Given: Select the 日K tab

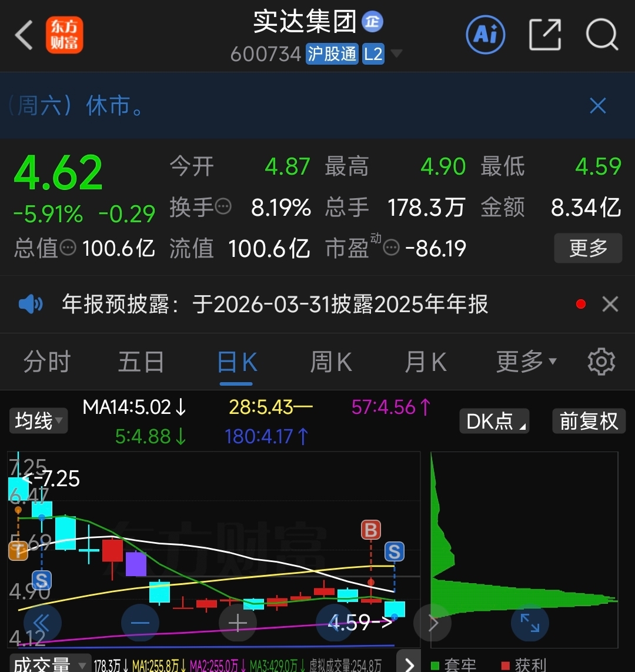Looking at the screenshot, I should [237, 362].
